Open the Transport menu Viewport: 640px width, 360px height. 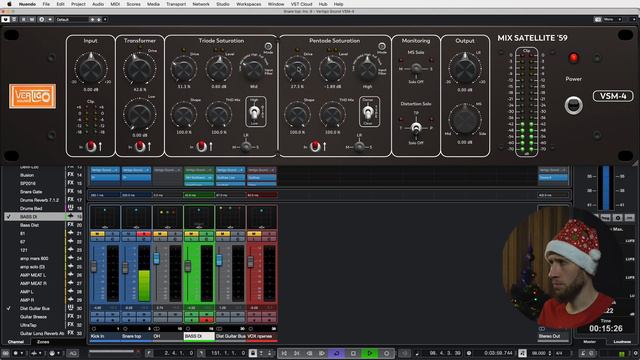(176, 4)
